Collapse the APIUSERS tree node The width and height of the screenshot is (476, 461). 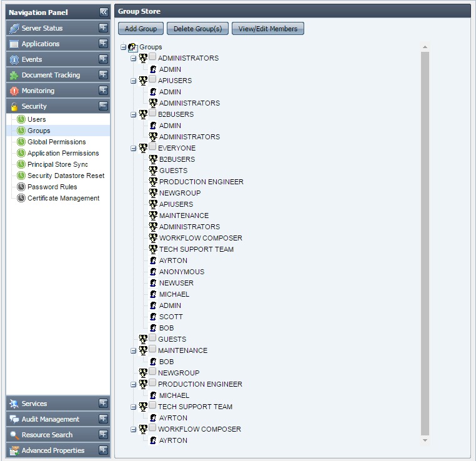coord(133,81)
